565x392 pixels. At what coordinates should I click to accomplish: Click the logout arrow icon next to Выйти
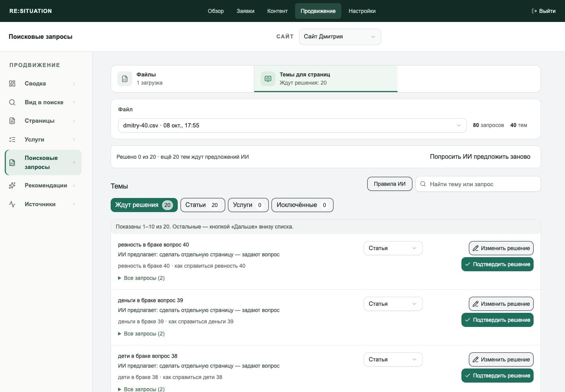click(534, 11)
